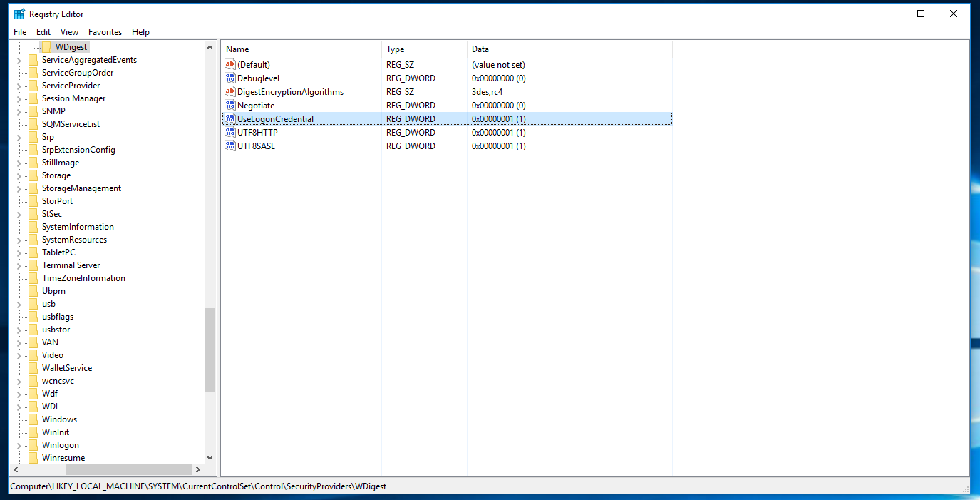Image resolution: width=980 pixels, height=500 pixels.
Task: Open the Favorites menu
Action: (105, 32)
